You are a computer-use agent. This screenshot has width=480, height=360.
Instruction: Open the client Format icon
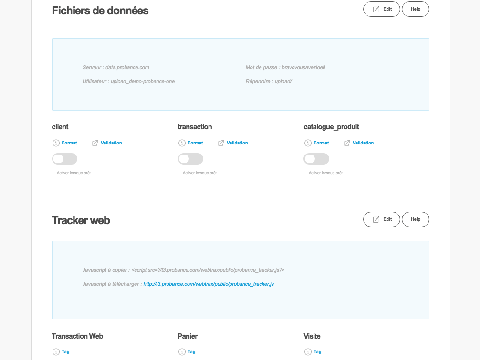pos(56,143)
